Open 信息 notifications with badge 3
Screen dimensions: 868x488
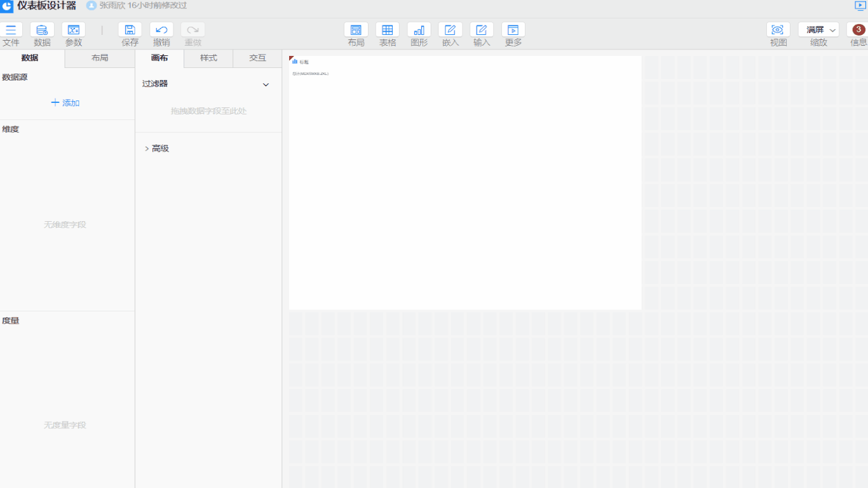pyautogui.click(x=858, y=30)
